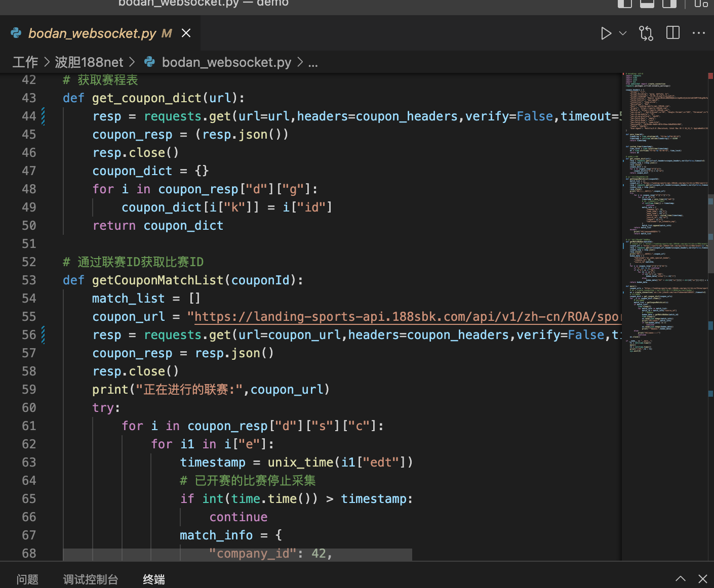Open the 波胆188net breadcrumb folder
Image resolution: width=714 pixels, height=588 pixels.
(x=89, y=62)
